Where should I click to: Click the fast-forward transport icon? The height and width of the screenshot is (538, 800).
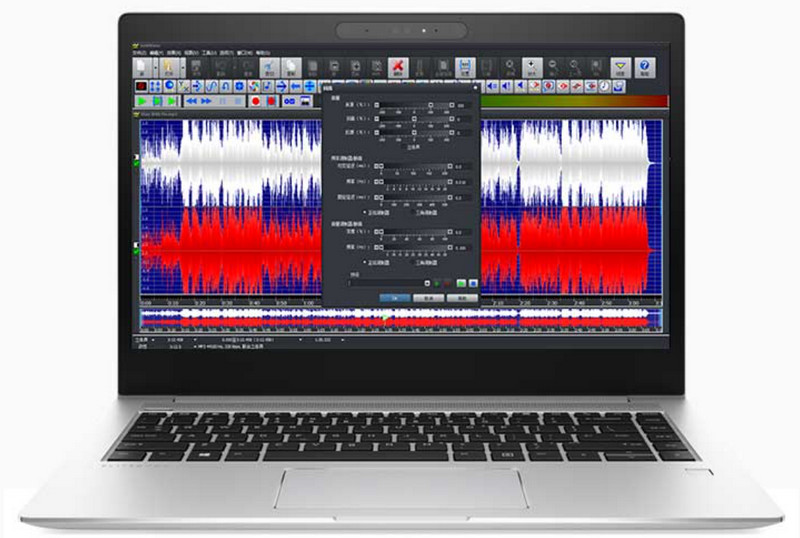coord(205,101)
